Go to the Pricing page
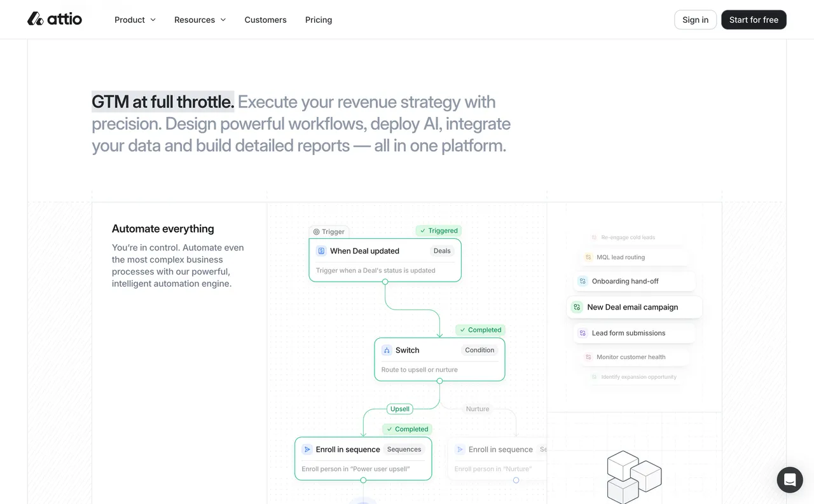This screenshot has width=814, height=504. point(319,20)
